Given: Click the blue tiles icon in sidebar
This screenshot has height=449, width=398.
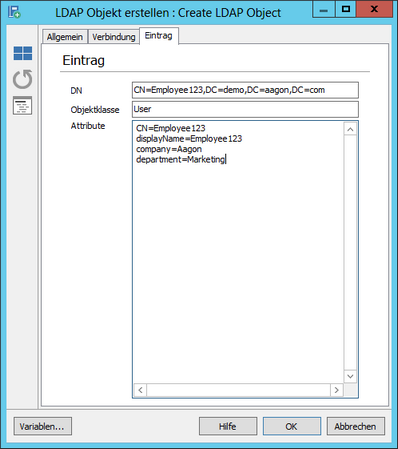Looking at the screenshot, I should [23, 53].
